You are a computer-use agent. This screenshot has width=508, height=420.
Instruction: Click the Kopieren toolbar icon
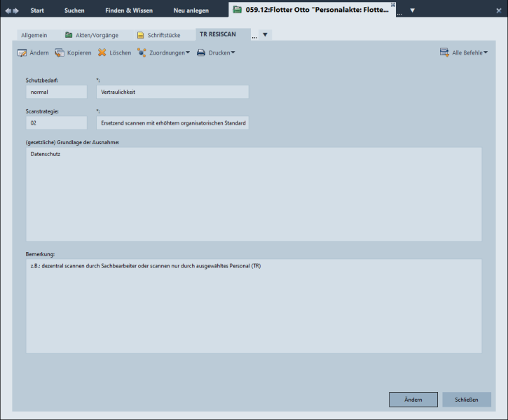click(60, 52)
